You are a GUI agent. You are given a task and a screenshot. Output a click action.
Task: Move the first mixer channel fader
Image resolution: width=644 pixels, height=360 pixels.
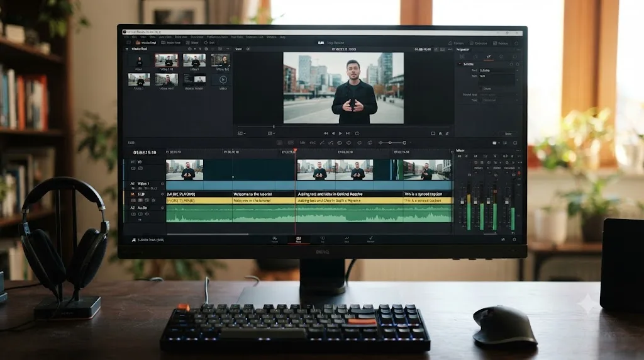point(462,201)
